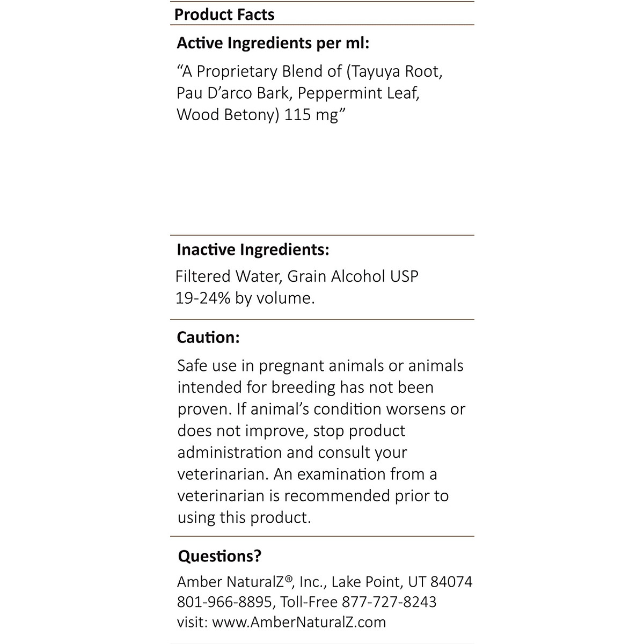The height and width of the screenshot is (644, 644).
Task: Click the Pau D'arco Bark ingredient
Action: point(235,93)
